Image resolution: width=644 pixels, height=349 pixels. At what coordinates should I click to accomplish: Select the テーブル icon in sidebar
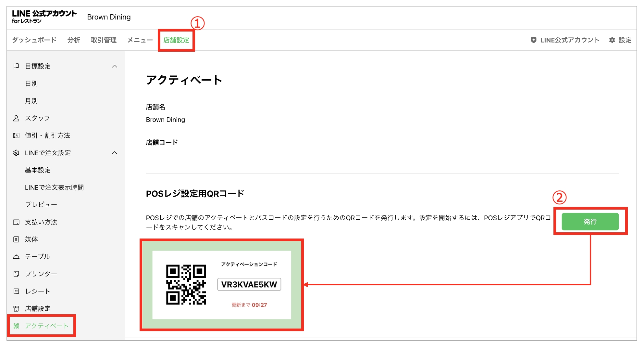coord(16,256)
